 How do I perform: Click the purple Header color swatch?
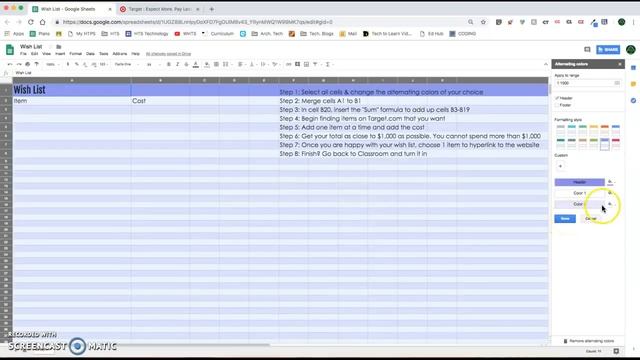(579, 182)
